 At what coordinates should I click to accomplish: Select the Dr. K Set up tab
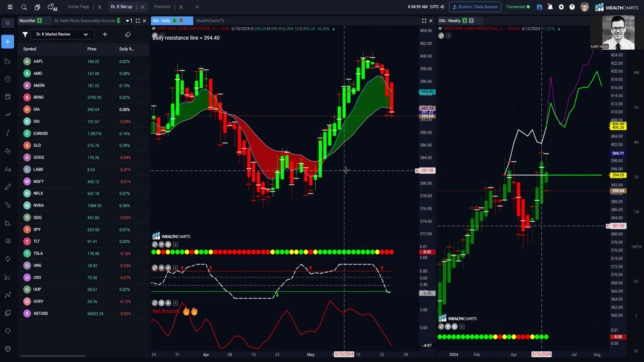tap(121, 7)
